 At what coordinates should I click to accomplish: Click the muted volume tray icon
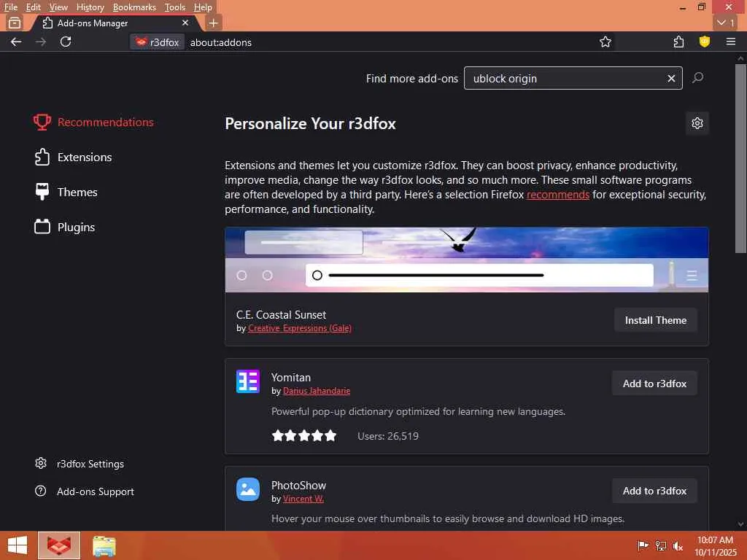(678, 545)
